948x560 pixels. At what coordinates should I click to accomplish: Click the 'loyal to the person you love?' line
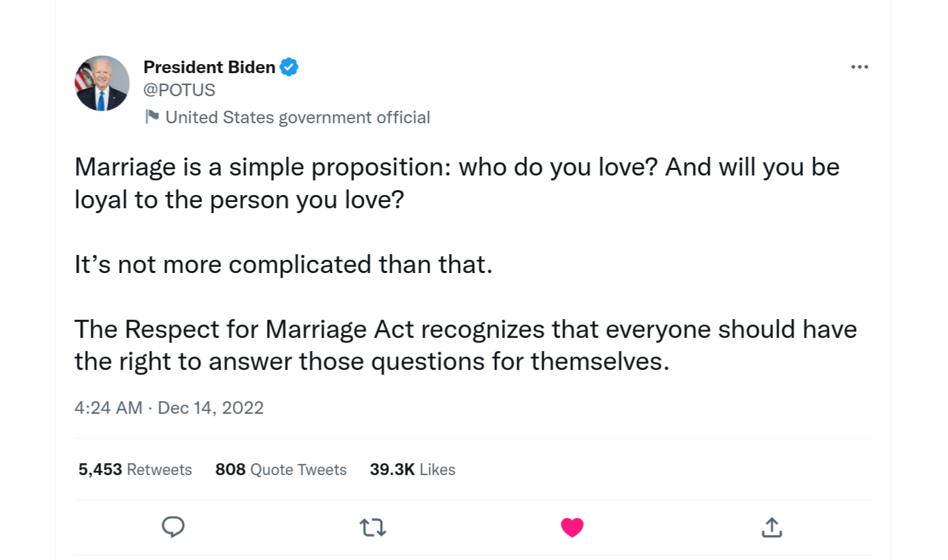239,200
